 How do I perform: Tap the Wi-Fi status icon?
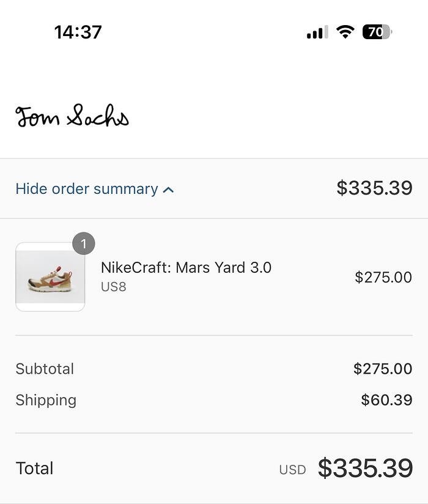345,32
